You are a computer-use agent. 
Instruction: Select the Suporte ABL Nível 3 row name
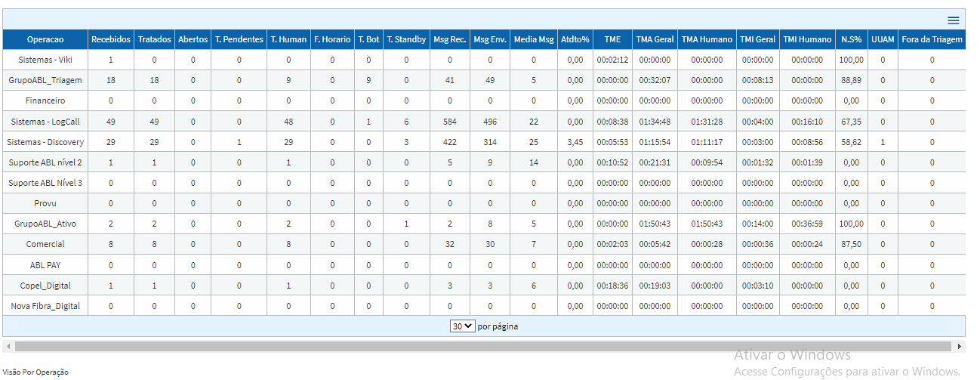click(45, 183)
